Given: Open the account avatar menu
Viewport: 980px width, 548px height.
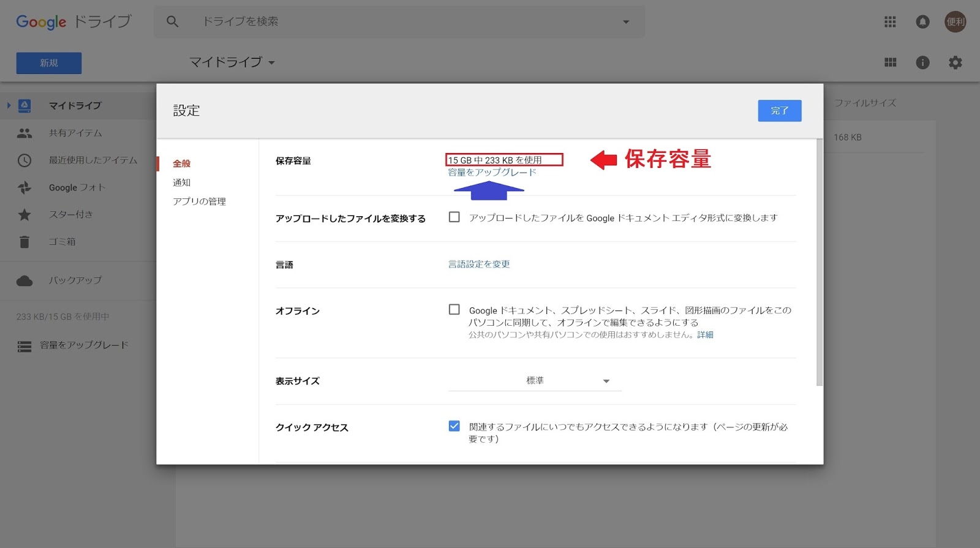Looking at the screenshot, I should click(955, 21).
